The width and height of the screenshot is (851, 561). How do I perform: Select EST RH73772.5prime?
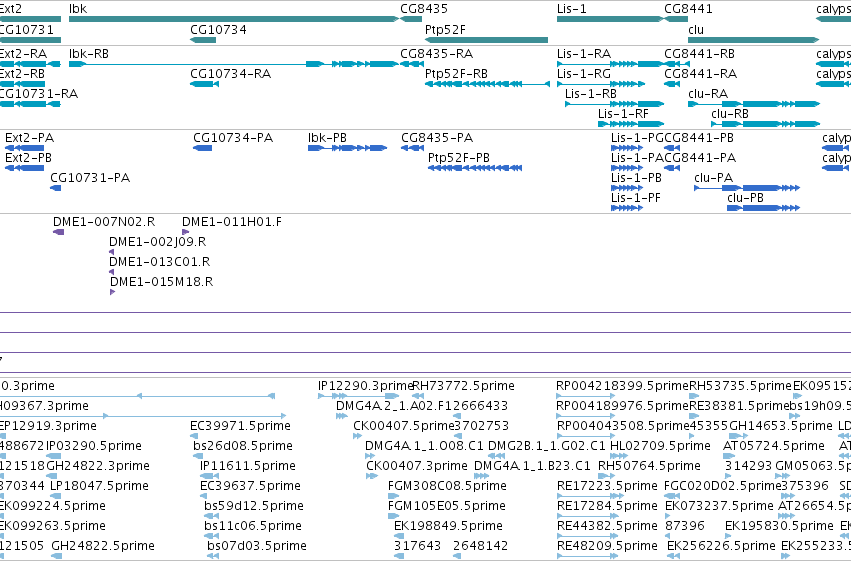click(x=463, y=386)
